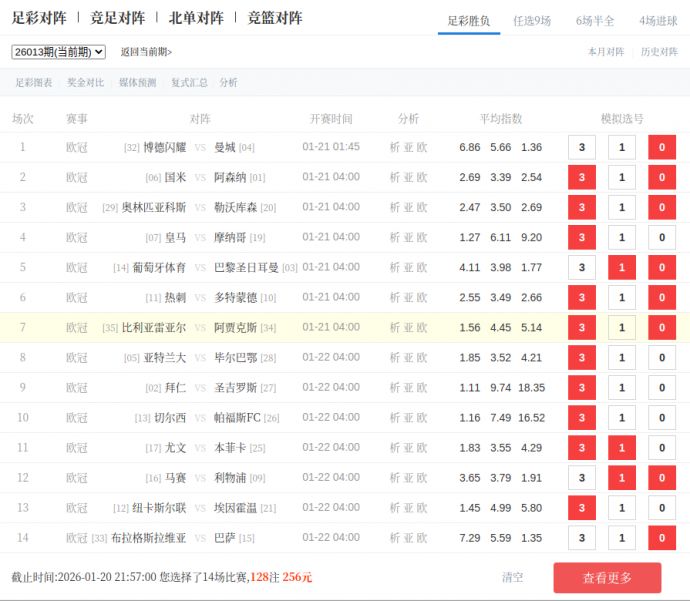Toggle pick 1 for 葡萄牙体育 vs 巴黎圣日耳曼
The width and height of the screenshot is (690, 601).
click(x=622, y=268)
